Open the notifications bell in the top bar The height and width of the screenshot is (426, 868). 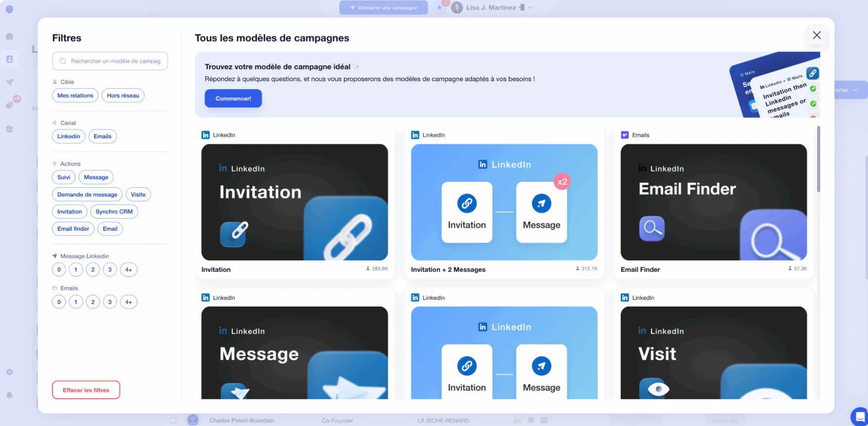tap(439, 7)
